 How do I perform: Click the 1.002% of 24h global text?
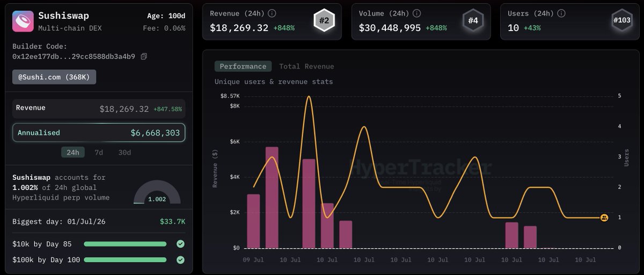point(55,187)
